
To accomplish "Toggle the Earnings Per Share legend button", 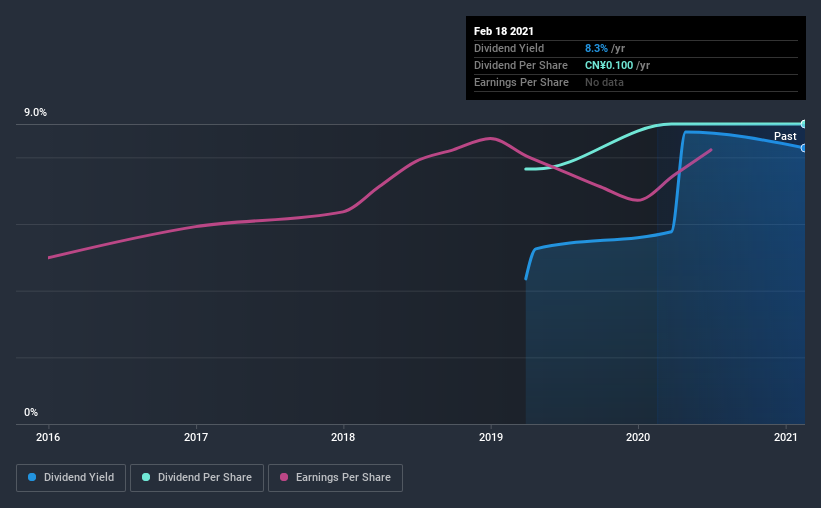I will (335, 478).
